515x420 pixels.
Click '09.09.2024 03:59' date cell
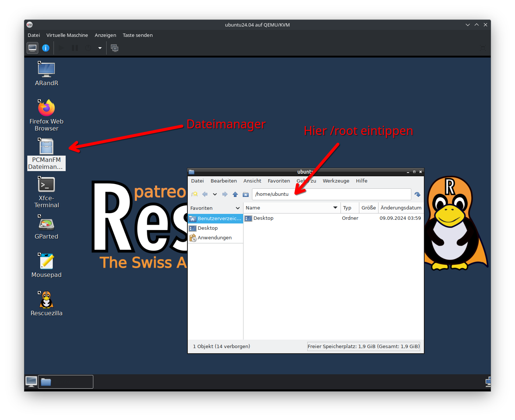pos(400,218)
